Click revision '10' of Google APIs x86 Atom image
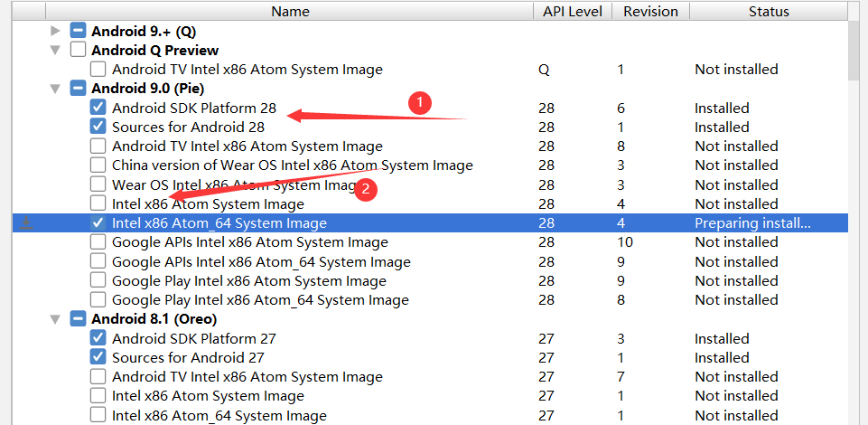 [x=625, y=242]
